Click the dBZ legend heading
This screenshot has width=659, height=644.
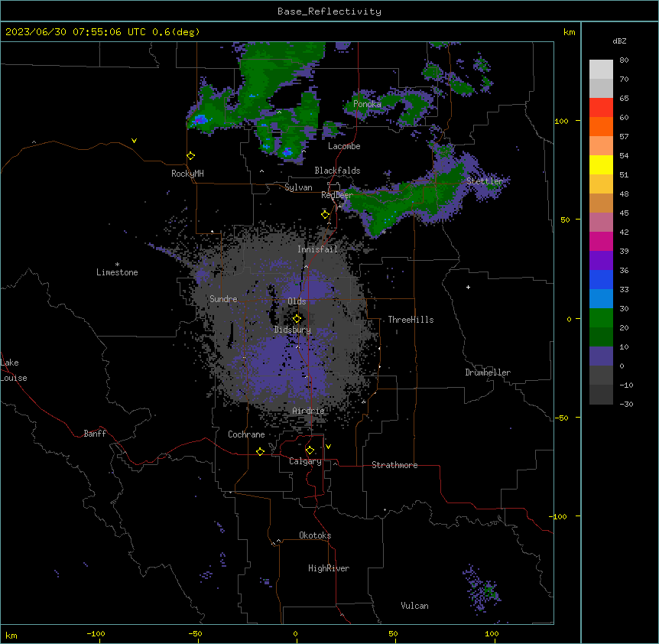tap(619, 41)
